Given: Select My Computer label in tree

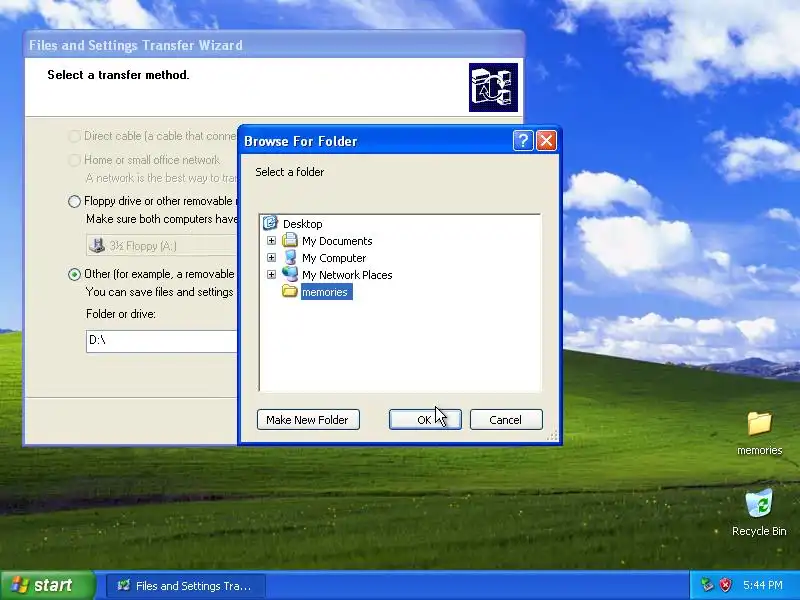Looking at the screenshot, I should [334, 258].
